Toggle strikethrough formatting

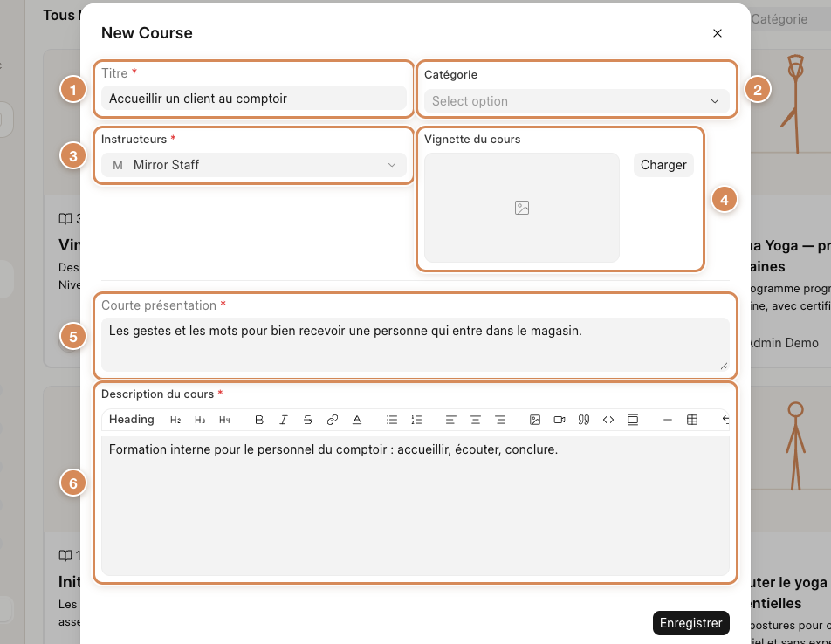(308, 420)
